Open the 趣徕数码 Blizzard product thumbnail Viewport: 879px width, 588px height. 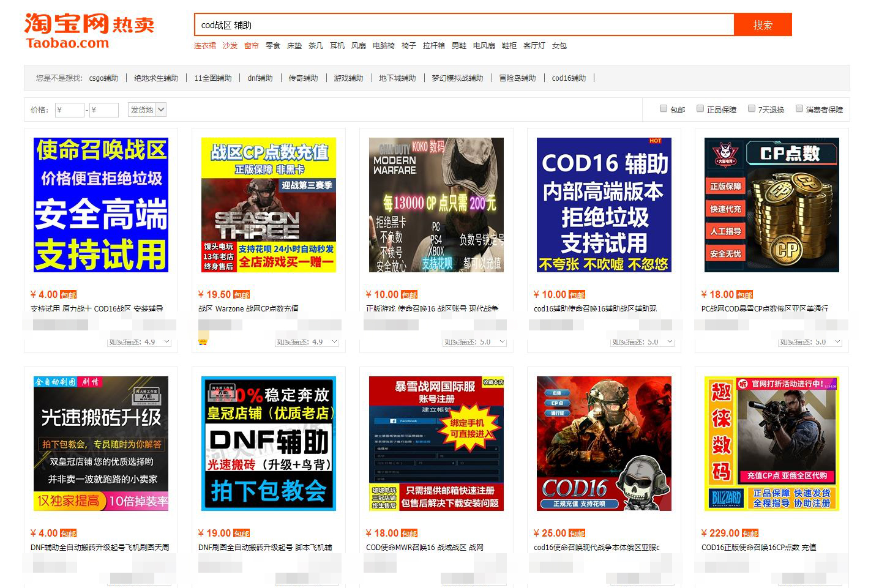click(x=772, y=444)
